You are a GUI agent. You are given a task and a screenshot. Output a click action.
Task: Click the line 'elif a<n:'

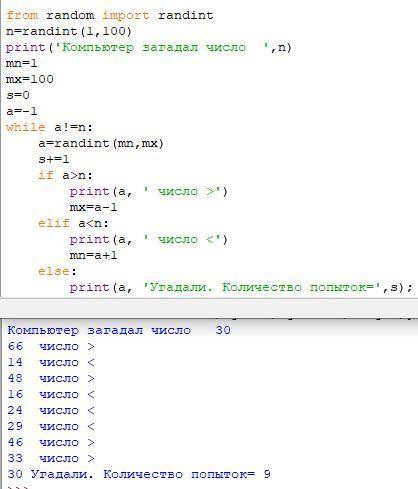point(73,223)
